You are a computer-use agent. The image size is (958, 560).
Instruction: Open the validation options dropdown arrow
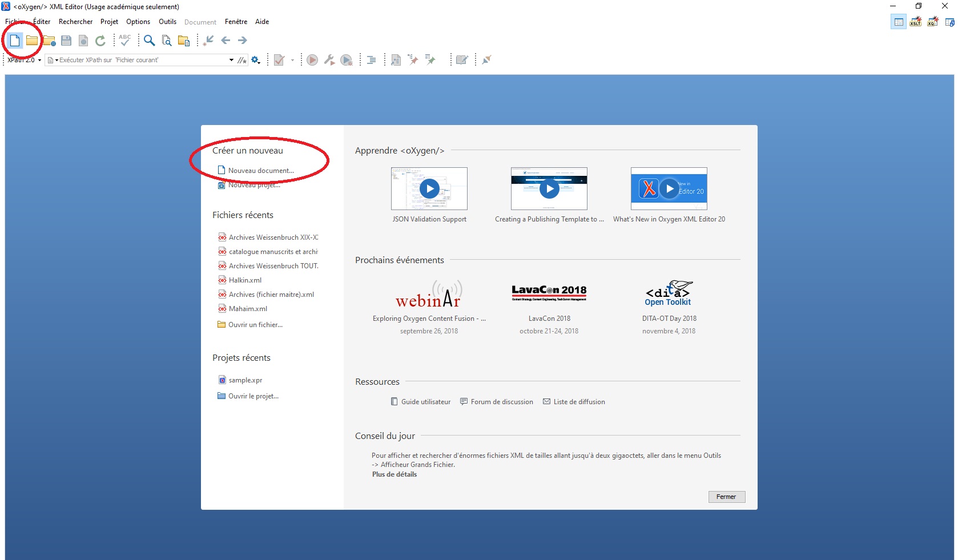pyautogui.click(x=292, y=60)
